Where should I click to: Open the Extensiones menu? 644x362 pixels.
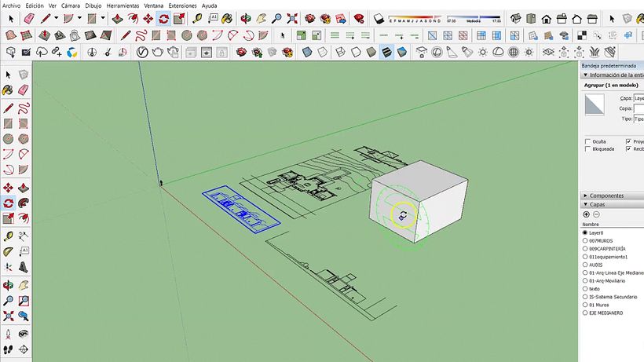click(182, 5)
